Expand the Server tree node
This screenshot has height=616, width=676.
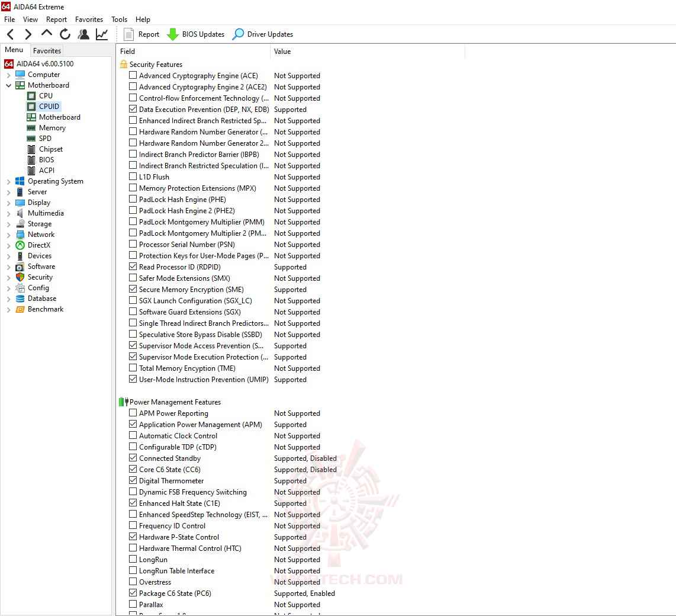coord(8,192)
